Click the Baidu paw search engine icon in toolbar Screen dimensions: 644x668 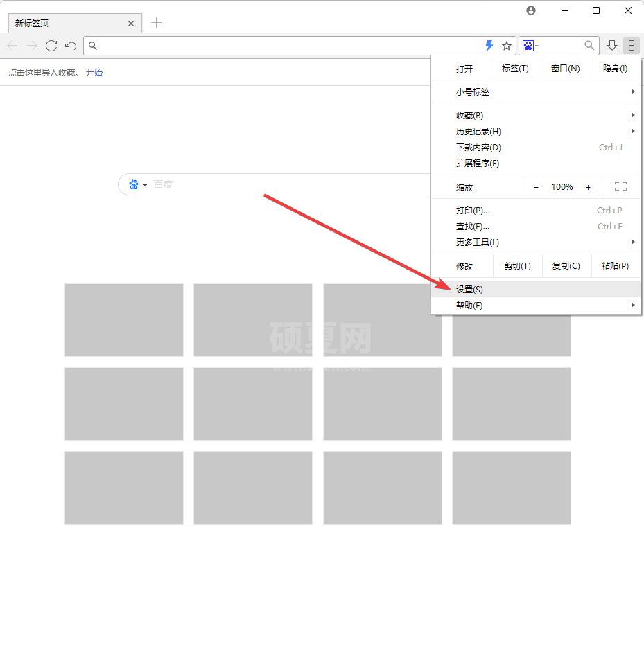point(528,46)
